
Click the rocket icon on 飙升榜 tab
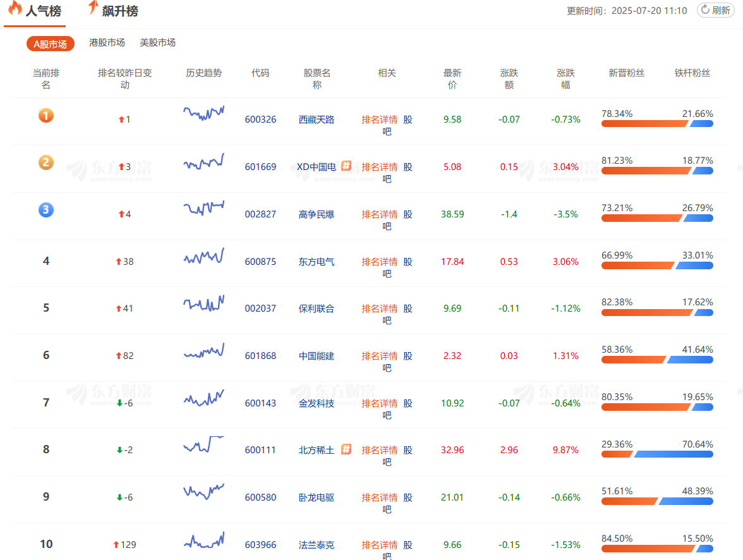(92, 8)
